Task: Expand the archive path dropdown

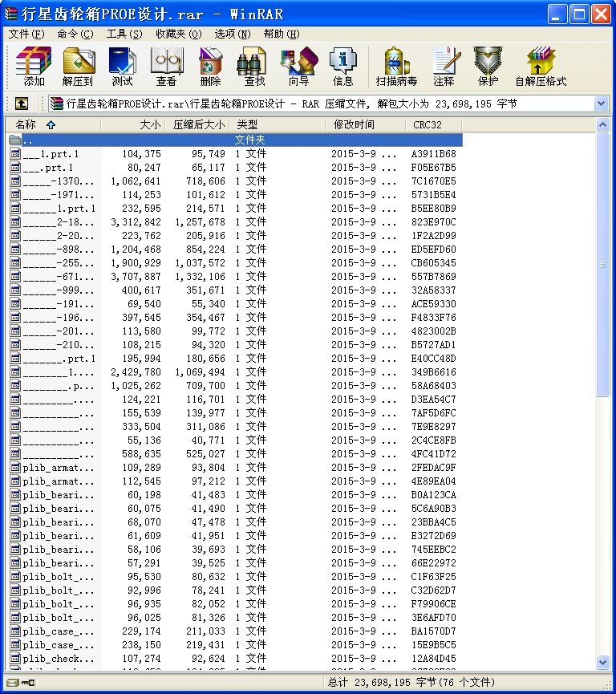Action: (x=601, y=104)
